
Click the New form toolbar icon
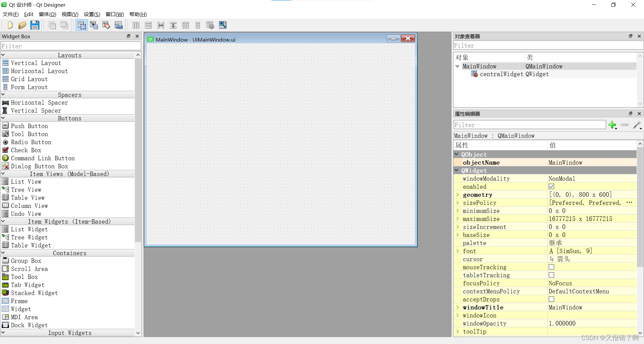(x=10, y=25)
